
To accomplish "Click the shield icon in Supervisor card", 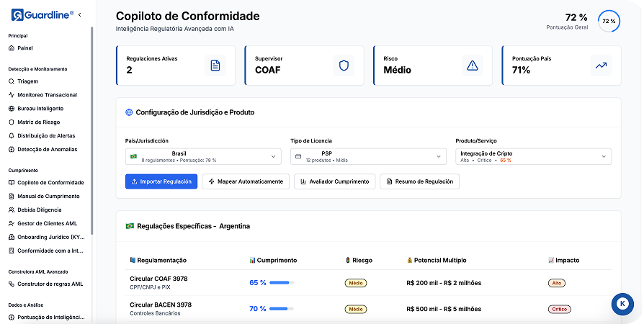I will point(344,66).
